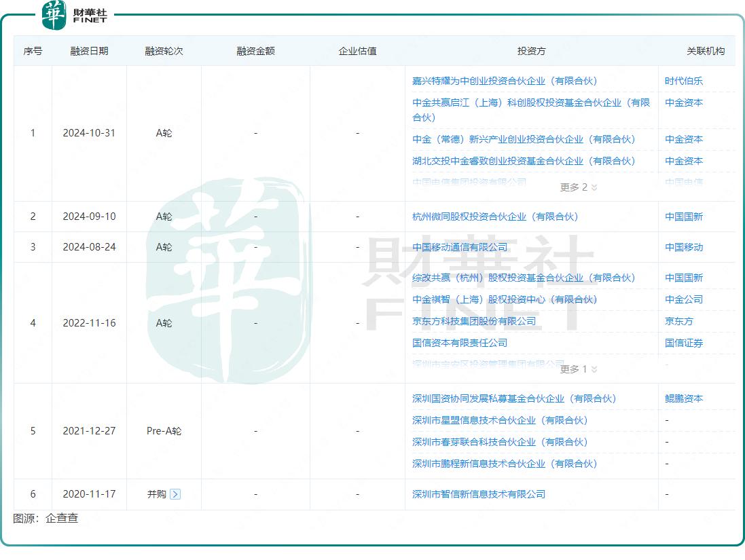The width and height of the screenshot is (745, 560).
Task: Open 深圳市星盟信息技术合伙企业 link
Action: 500,420
